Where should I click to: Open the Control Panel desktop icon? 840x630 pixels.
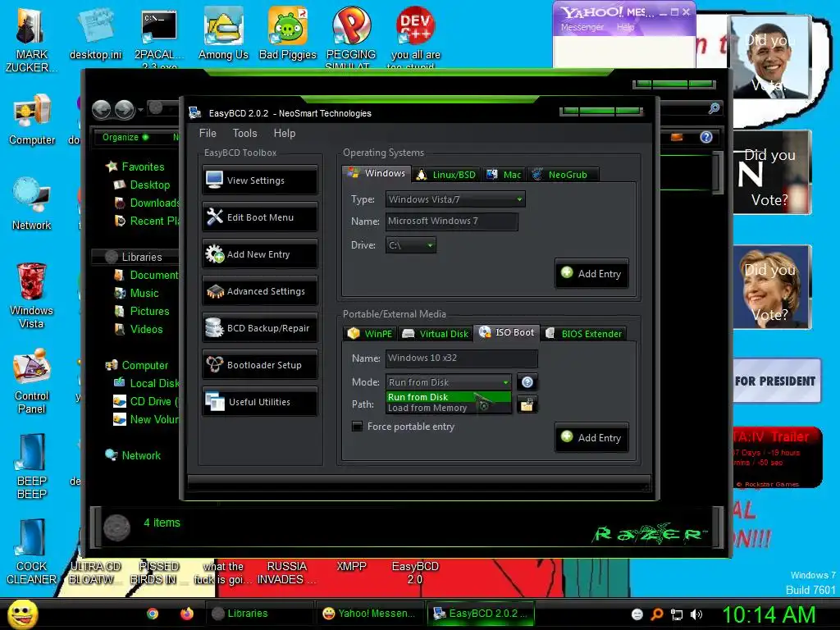point(32,381)
